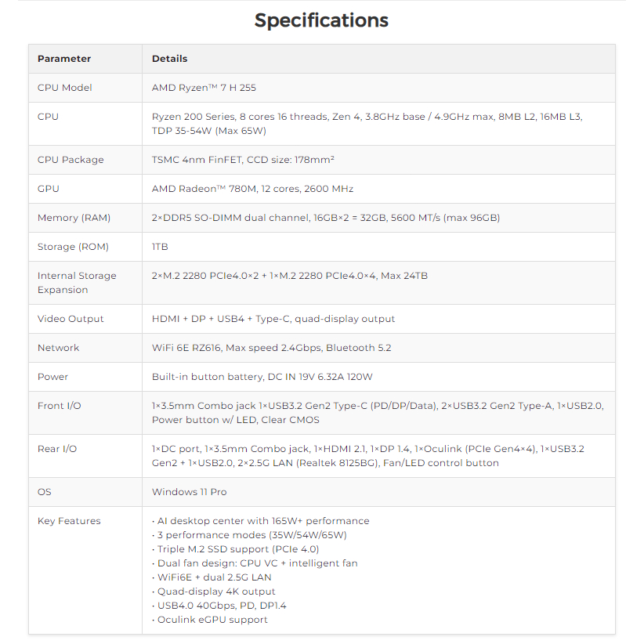Viewport: 644px width, 644px height.
Task: Click the AMD Radeon 780M detail cell
Action: pos(252,189)
